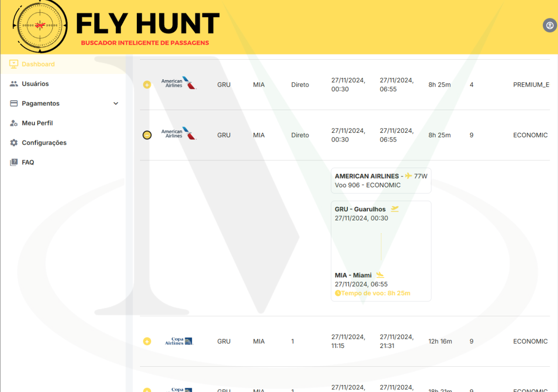Screen dimensions: 558x392
Task: Expand the Pagamentos submenu chevron
Action: [116, 104]
